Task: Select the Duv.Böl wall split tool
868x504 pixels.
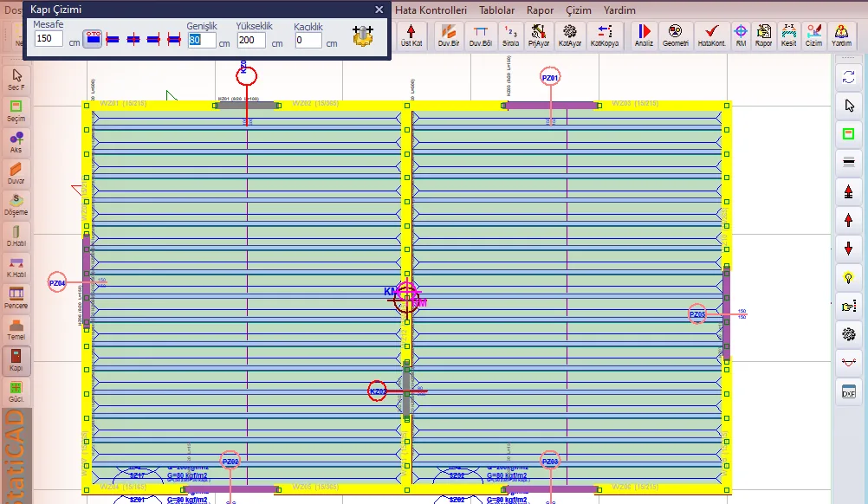Action: (480, 36)
